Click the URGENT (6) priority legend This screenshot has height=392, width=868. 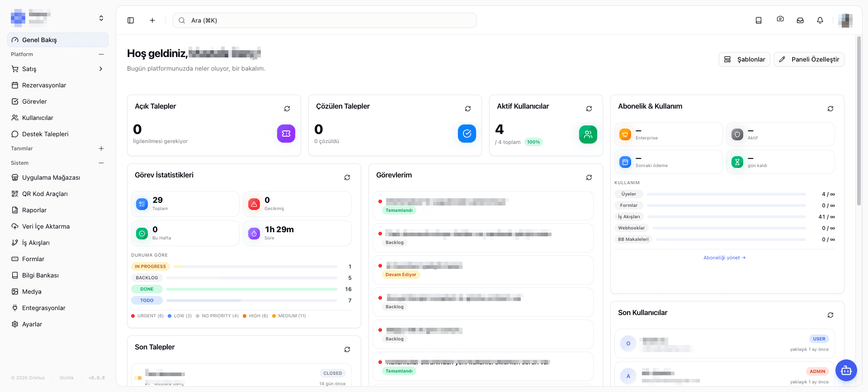pyautogui.click(x=147, y=316)
